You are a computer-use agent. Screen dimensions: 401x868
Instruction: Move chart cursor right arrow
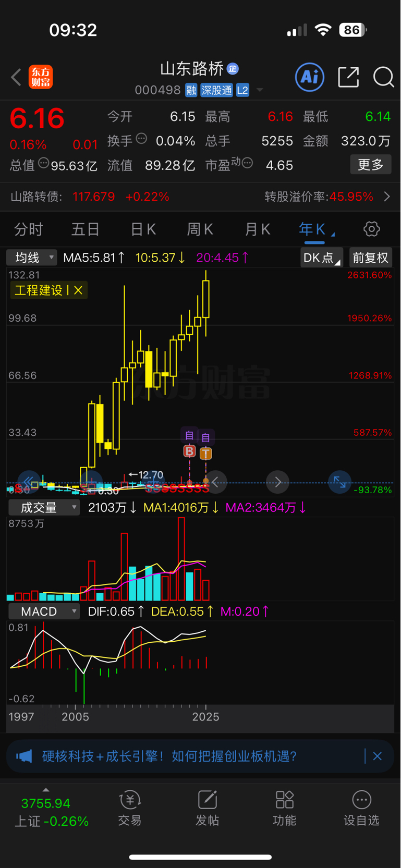click(277, 482)
